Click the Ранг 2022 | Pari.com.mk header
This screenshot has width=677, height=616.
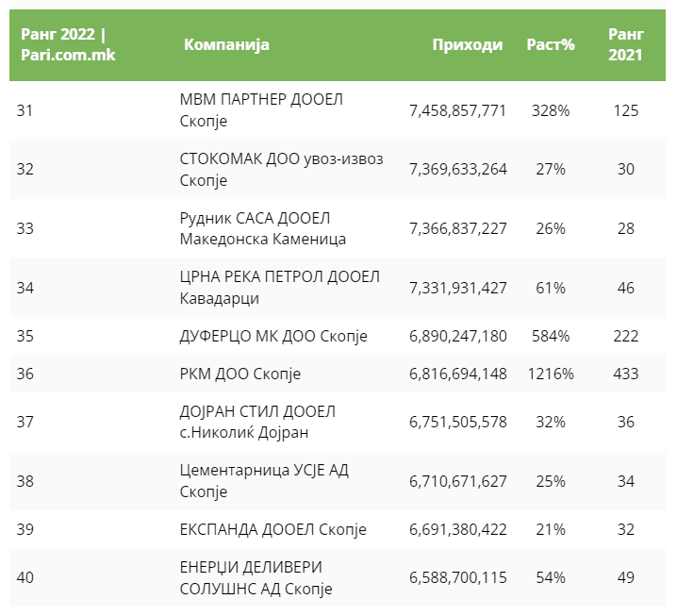[x=63, y=45]
